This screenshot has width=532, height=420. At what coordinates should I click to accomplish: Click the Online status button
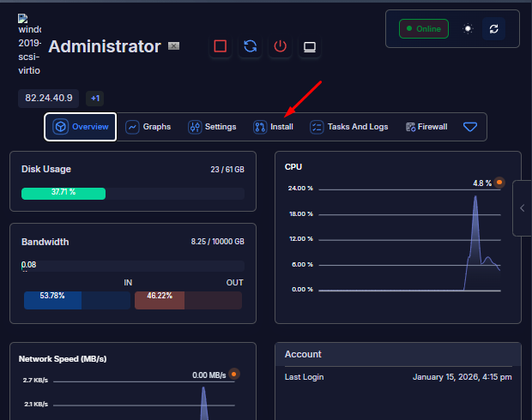coord(424,28)
